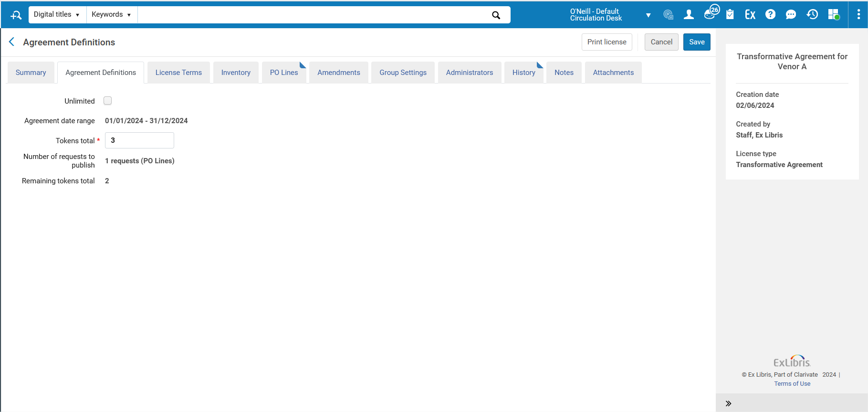Open the recent history clock icon

[812, 15]
